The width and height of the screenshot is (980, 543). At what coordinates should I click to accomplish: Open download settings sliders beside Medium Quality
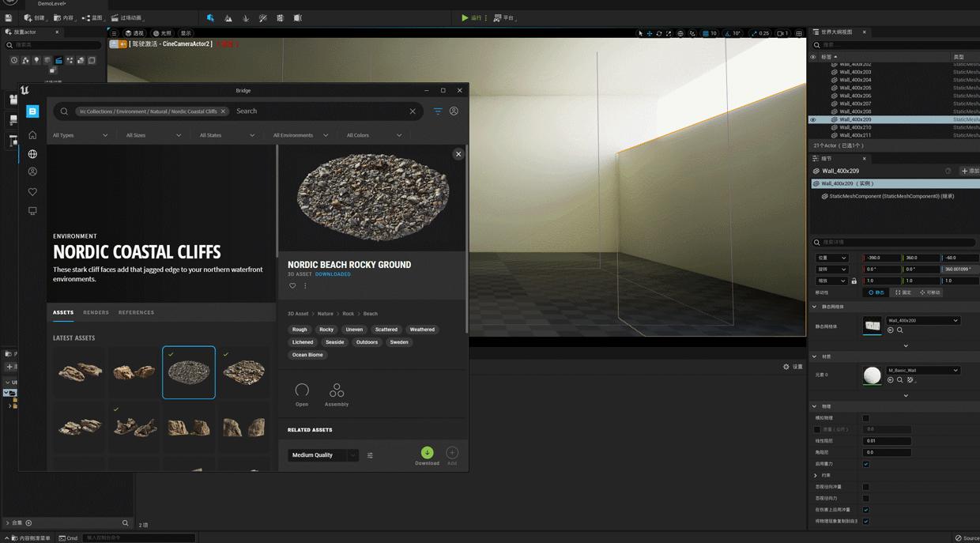click(370, 455)
